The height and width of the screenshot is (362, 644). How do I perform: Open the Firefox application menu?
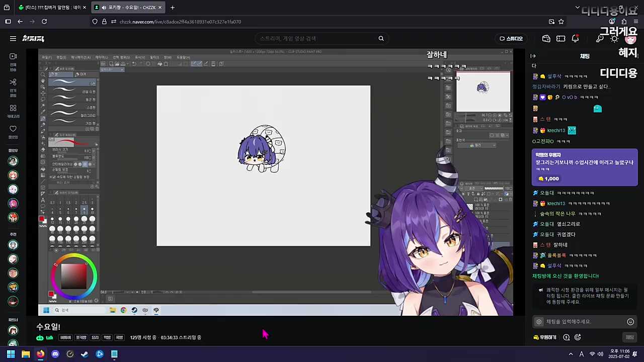pos(636,22)
